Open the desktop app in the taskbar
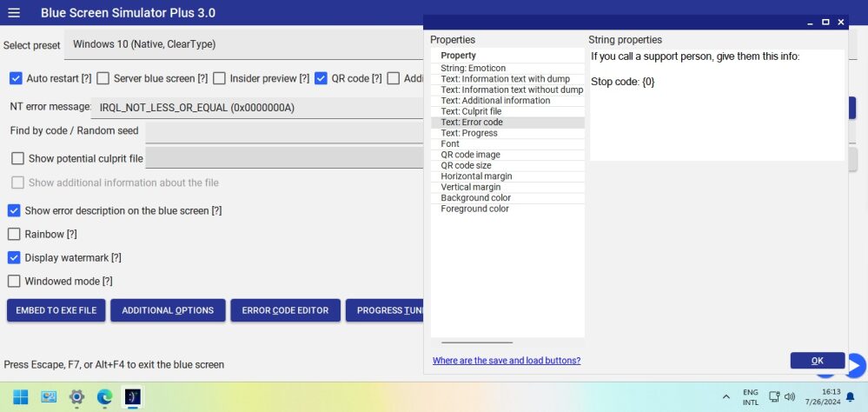 [49, 396]
